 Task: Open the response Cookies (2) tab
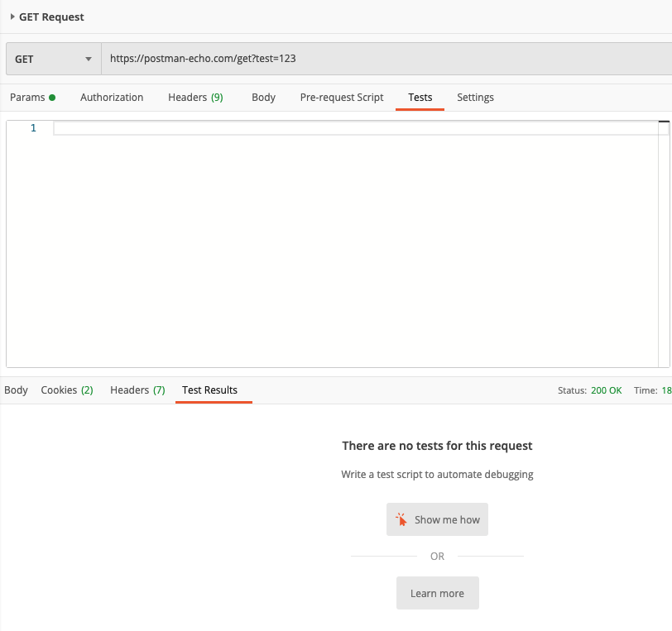(66, 390)
